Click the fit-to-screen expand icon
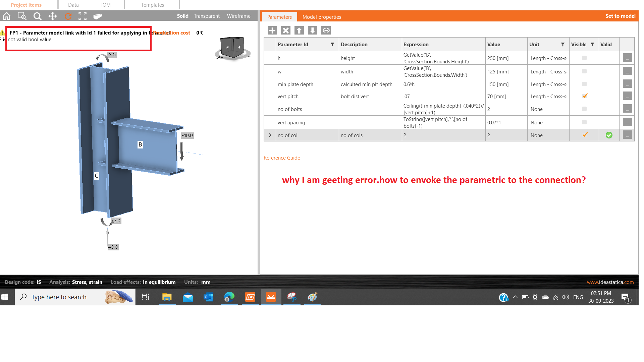Image resolution: width=644 pixels, height=362 pixels. [83, 16]
